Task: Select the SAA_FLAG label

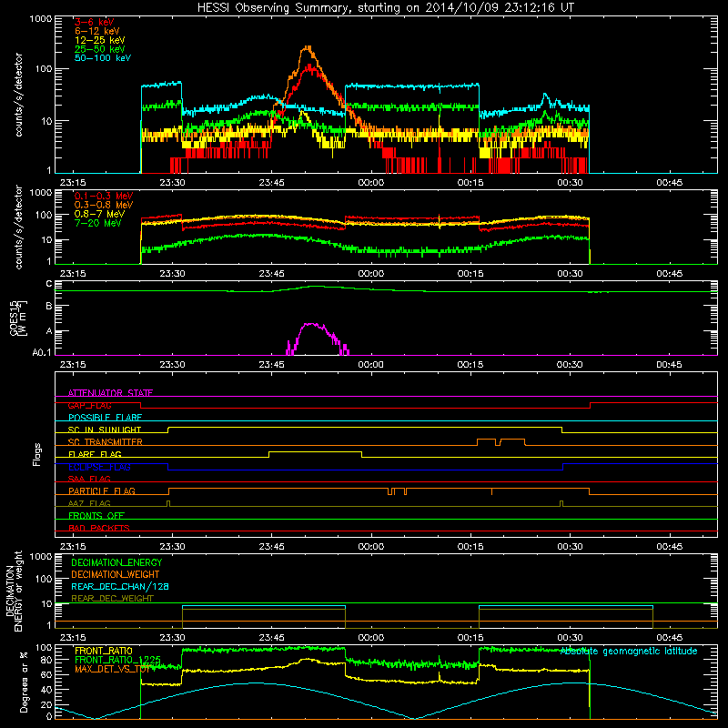Action: coord(89,479)
